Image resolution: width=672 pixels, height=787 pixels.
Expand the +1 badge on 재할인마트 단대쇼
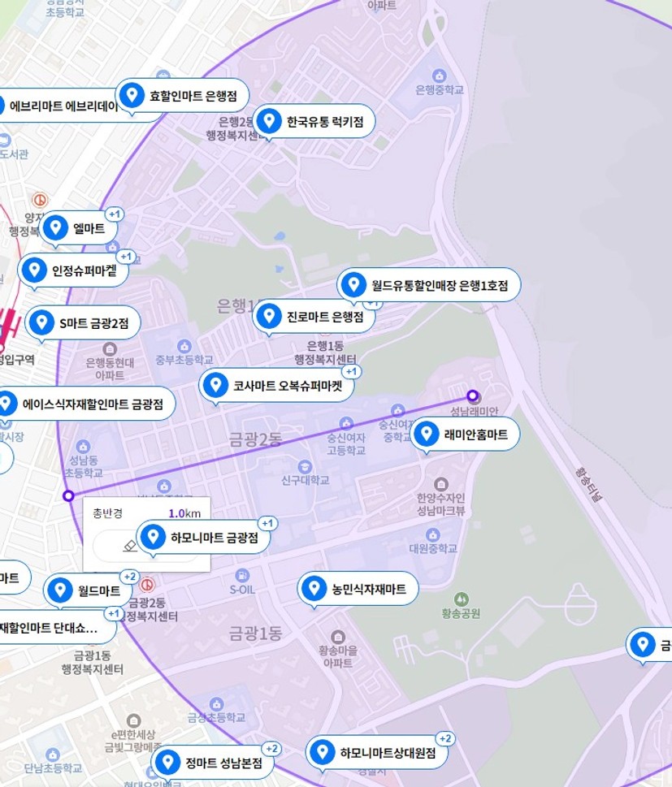[x=114, y=613]
